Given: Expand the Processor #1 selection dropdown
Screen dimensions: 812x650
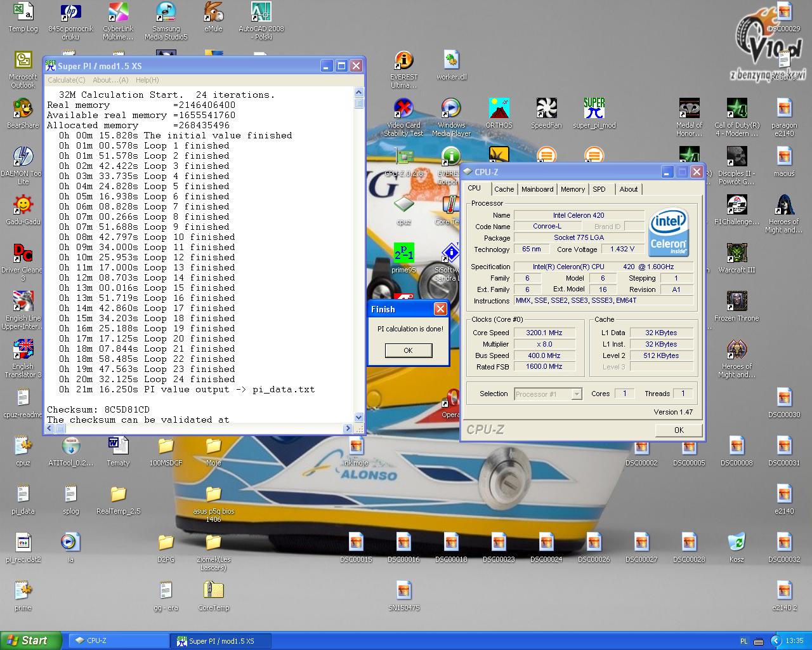Looking at the screenshot, I should click(x=577, y=394).
